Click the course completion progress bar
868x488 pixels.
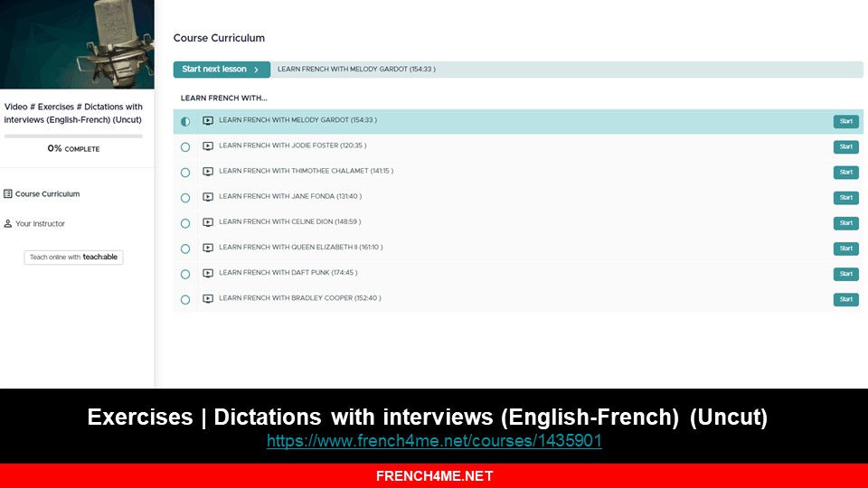(x=73, y=136)
